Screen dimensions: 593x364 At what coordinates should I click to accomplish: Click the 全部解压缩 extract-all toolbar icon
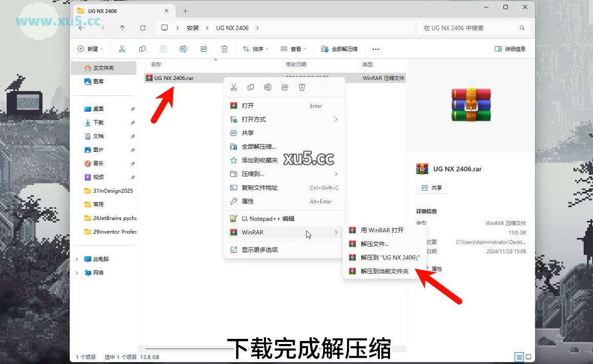(325, 49)
